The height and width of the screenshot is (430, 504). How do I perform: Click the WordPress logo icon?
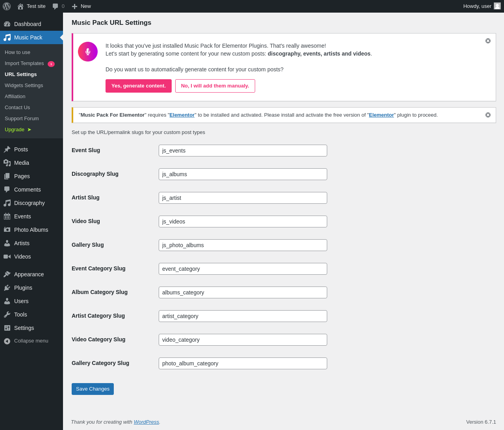pyautogui.click(x=7, y=6)
